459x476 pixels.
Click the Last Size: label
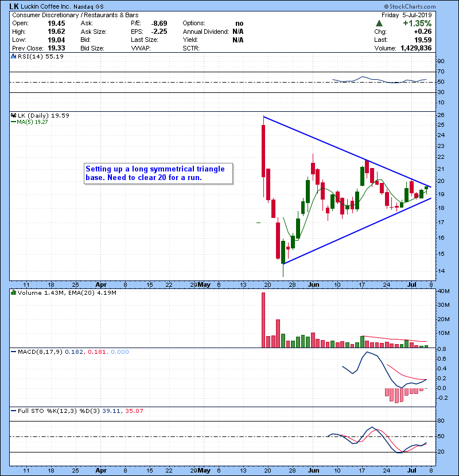(145, 40)
